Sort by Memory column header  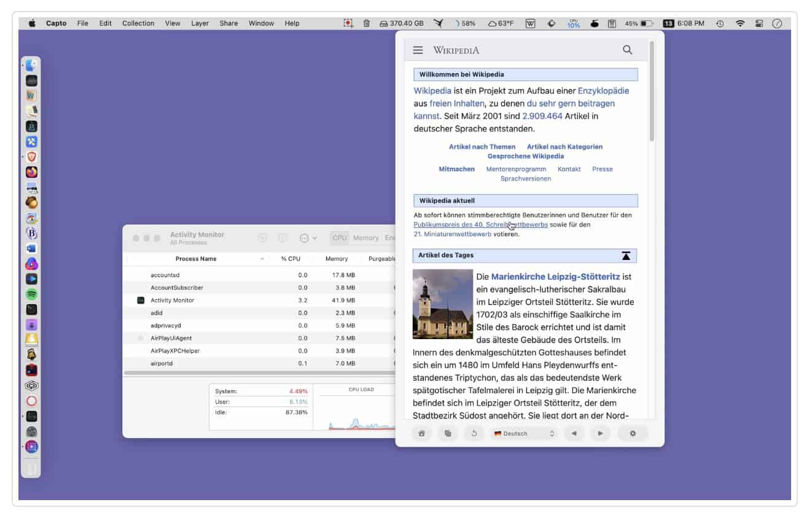click(337, 259)
